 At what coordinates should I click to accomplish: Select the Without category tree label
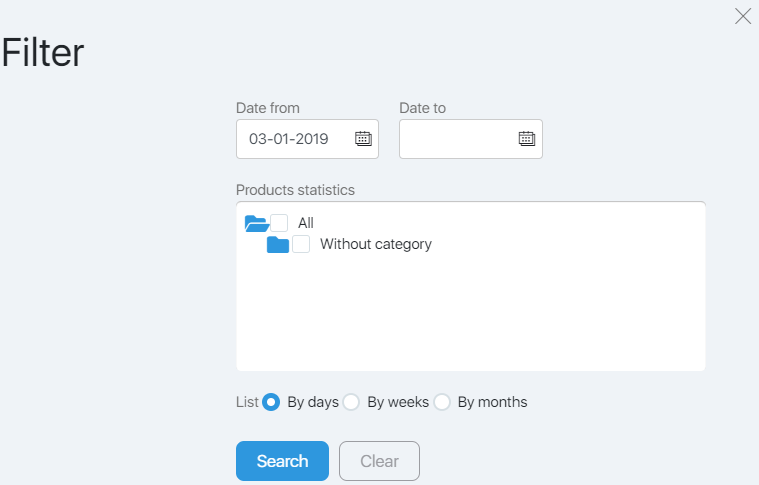click(376, 244)
